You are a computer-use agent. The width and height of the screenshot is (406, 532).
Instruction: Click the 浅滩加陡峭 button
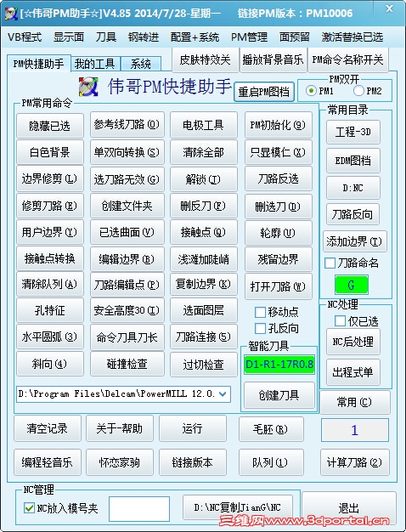pos(203,259)
